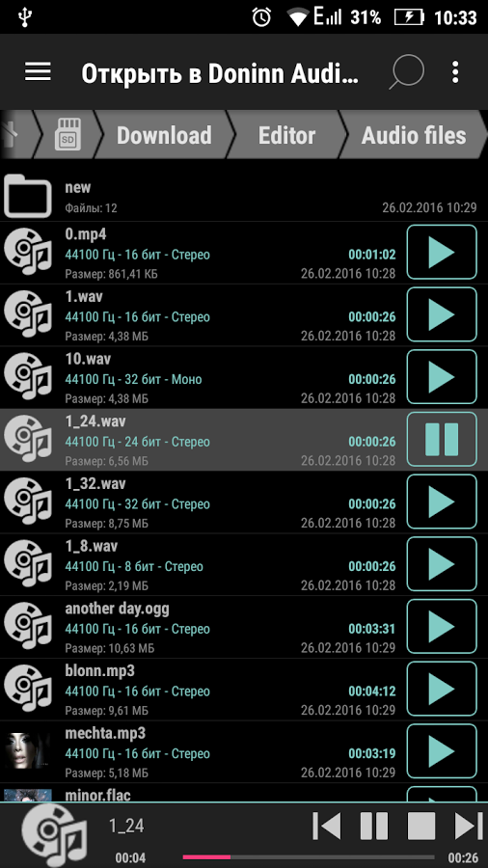Play preview of mechta.mp3
The image size is (488, 868).
pos(442,751)
